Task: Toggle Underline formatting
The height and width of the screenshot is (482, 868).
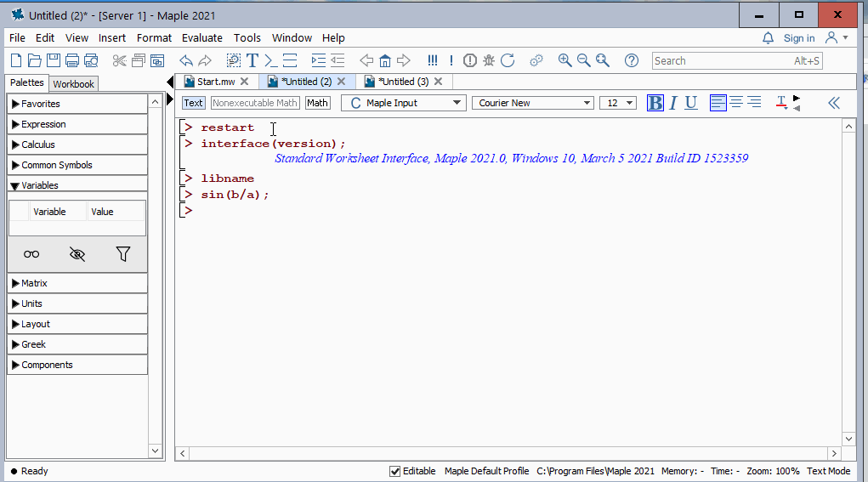Action: click(x=691, y=102)
